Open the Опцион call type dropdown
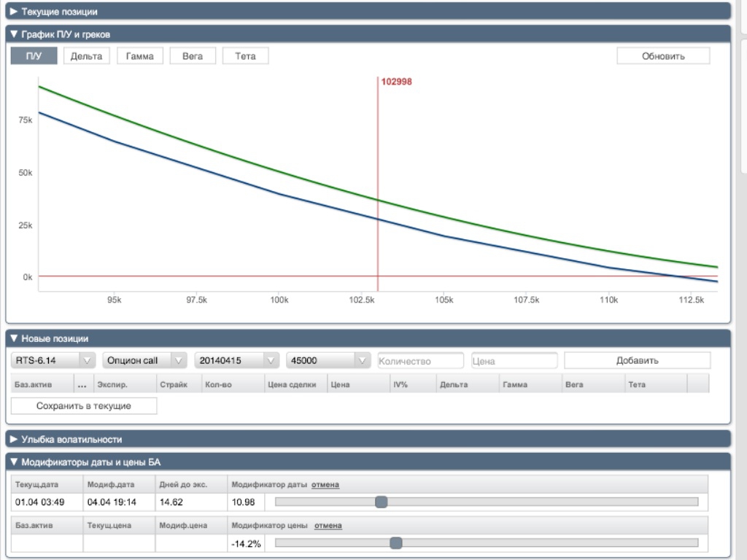 coord(145,360)
